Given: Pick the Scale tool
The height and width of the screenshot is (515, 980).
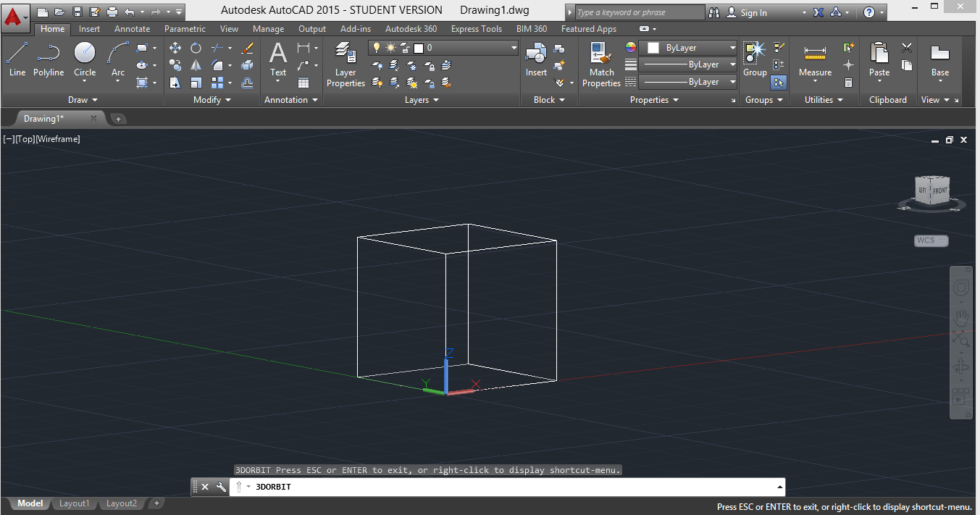Looking at the screenshot, I should [x=196, y=83].
